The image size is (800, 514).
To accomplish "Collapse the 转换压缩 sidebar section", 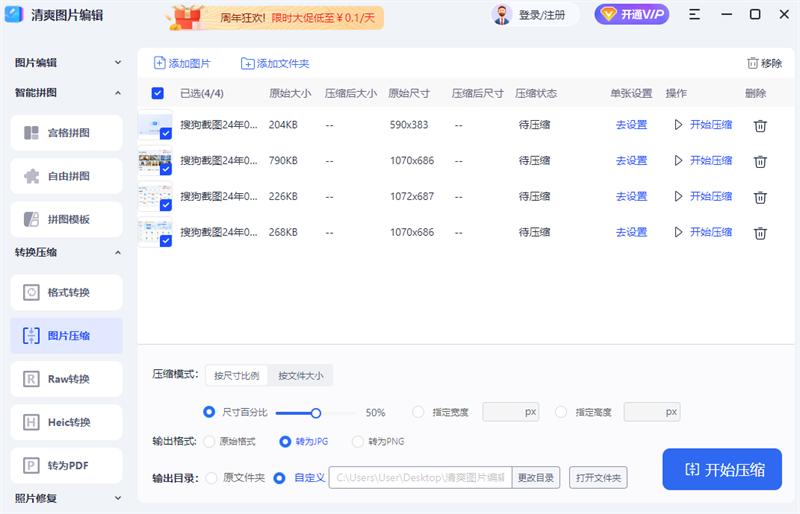I will (x=118, y=253).
